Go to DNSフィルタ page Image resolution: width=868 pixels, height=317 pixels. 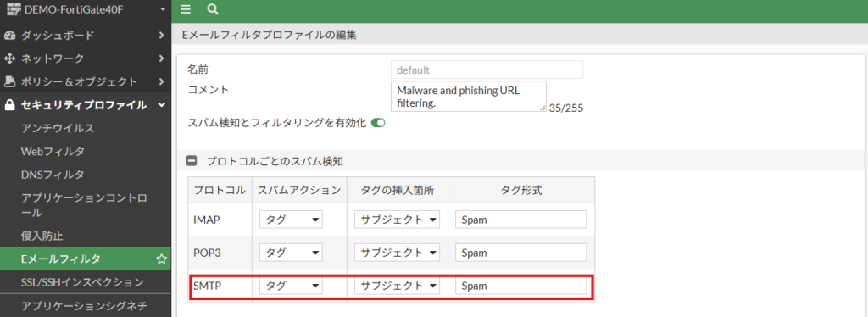(x=53, y=175)
